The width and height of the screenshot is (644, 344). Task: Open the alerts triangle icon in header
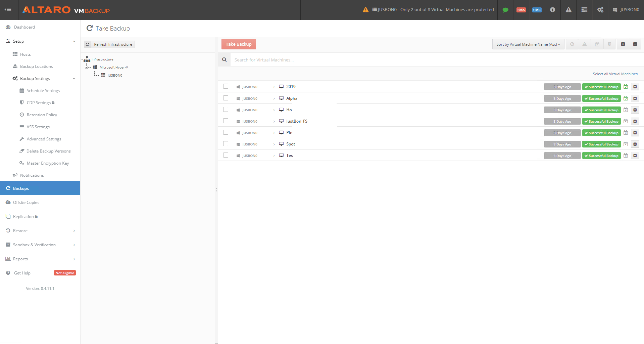(568, 10)
